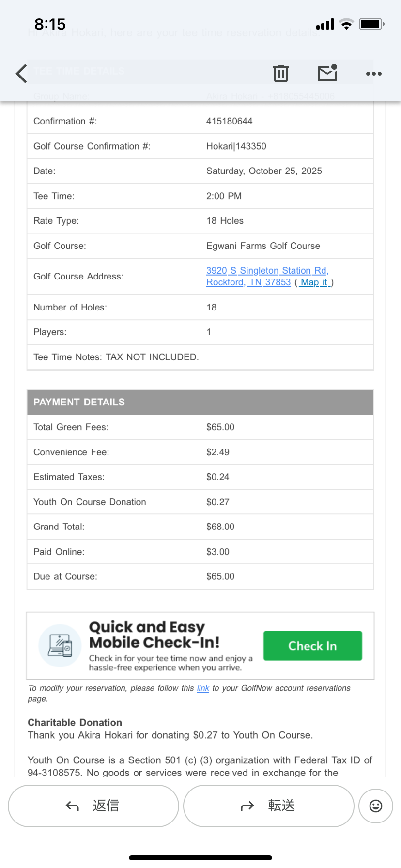Tap the home indicator bar
This screenshot has width=401, height=868.
click(200, 858)
